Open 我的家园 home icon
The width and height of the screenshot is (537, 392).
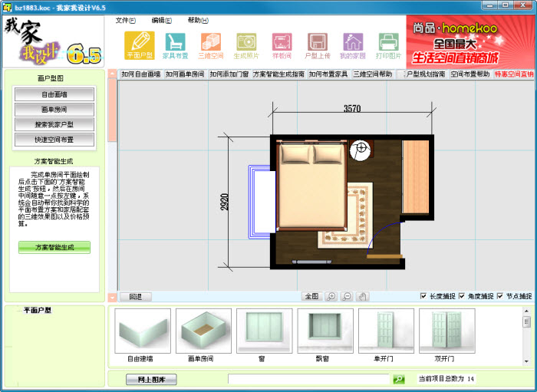353,45
